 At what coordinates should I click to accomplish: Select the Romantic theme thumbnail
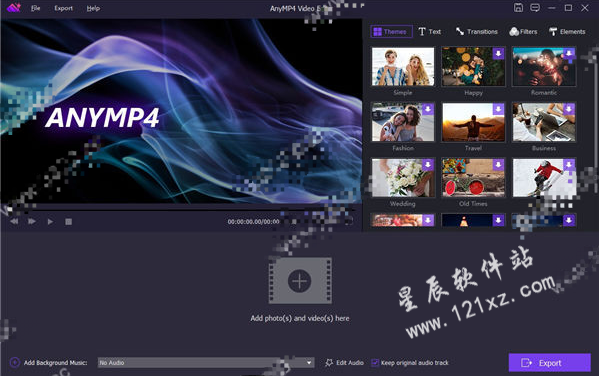[544, 66]
